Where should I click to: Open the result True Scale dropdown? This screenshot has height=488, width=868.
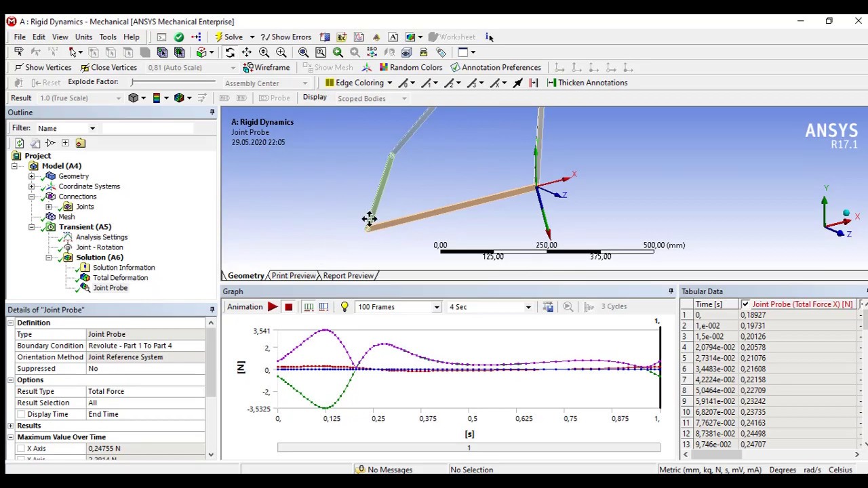118,98
